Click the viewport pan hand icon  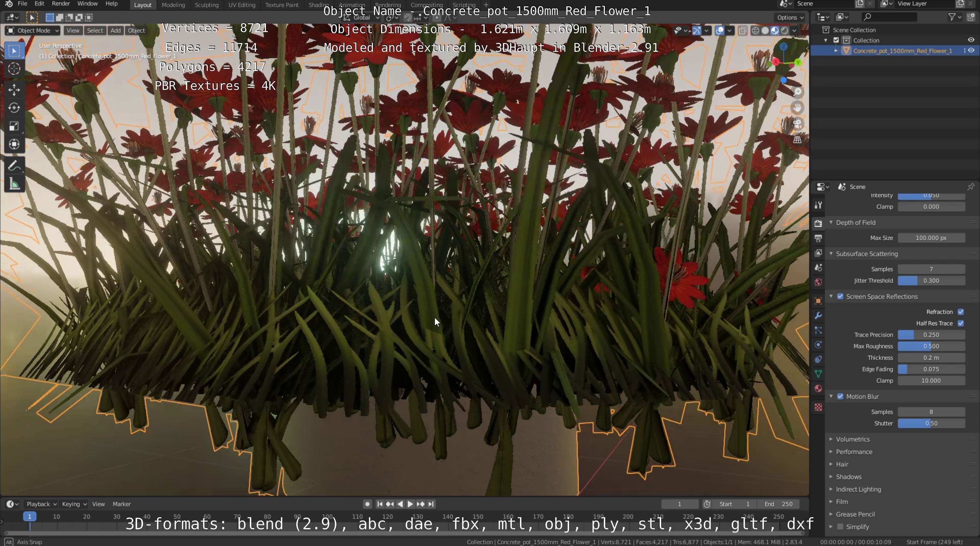[x=797, y=108]
